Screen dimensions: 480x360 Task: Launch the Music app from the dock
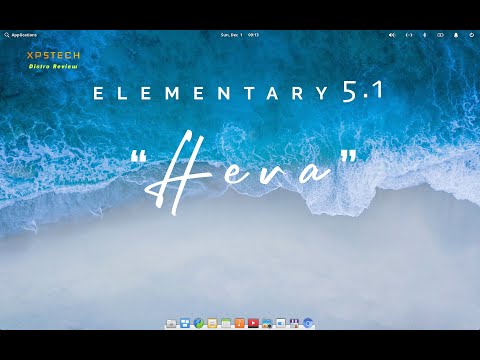(x=240, y=323)
